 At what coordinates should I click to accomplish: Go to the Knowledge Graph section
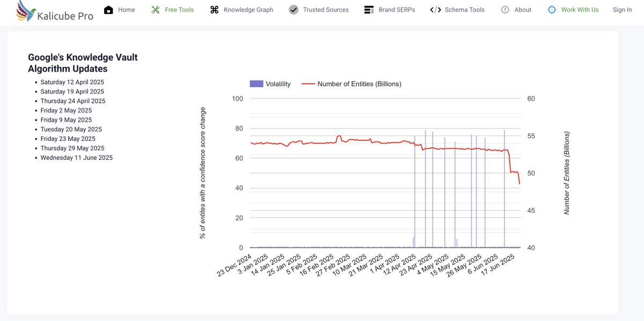pos(248,10)
